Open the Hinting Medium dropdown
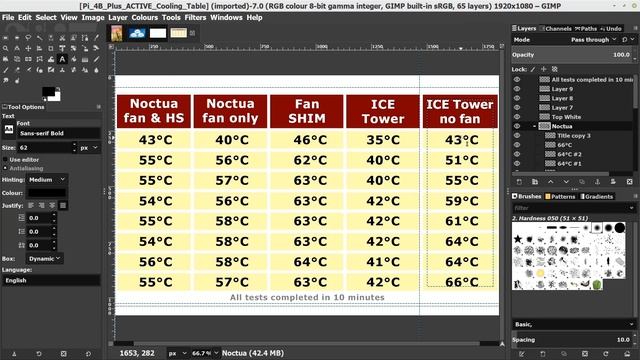This screenshot has width=640, height=360. click(47, 180)
